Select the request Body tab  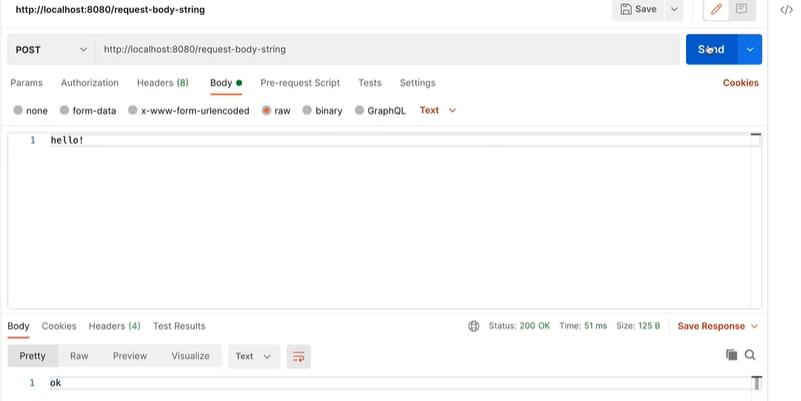pos(226,83)
